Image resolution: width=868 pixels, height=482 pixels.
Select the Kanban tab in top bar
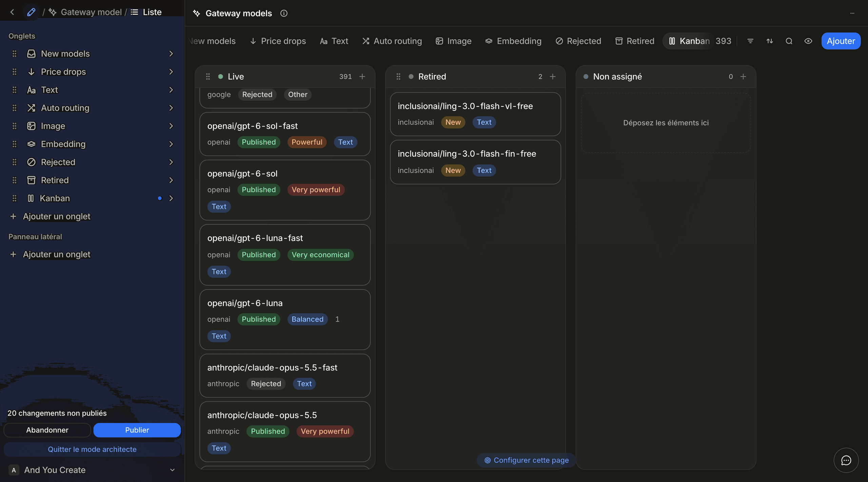pos(689,41)
